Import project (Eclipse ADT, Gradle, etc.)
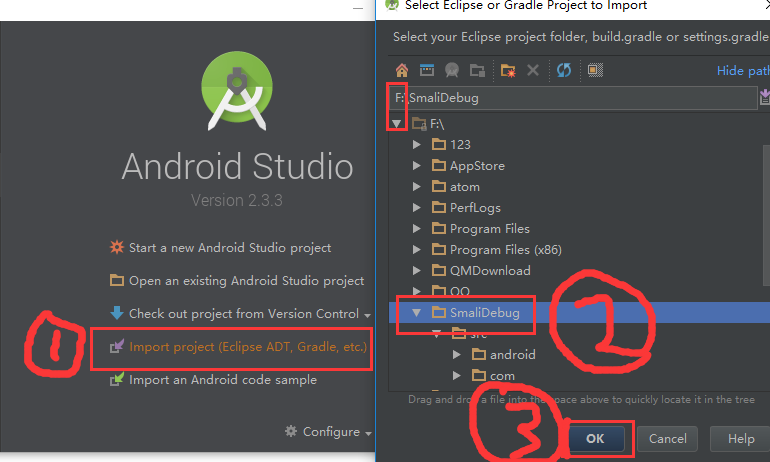This screenshot has height=462, width=770. 248,347
